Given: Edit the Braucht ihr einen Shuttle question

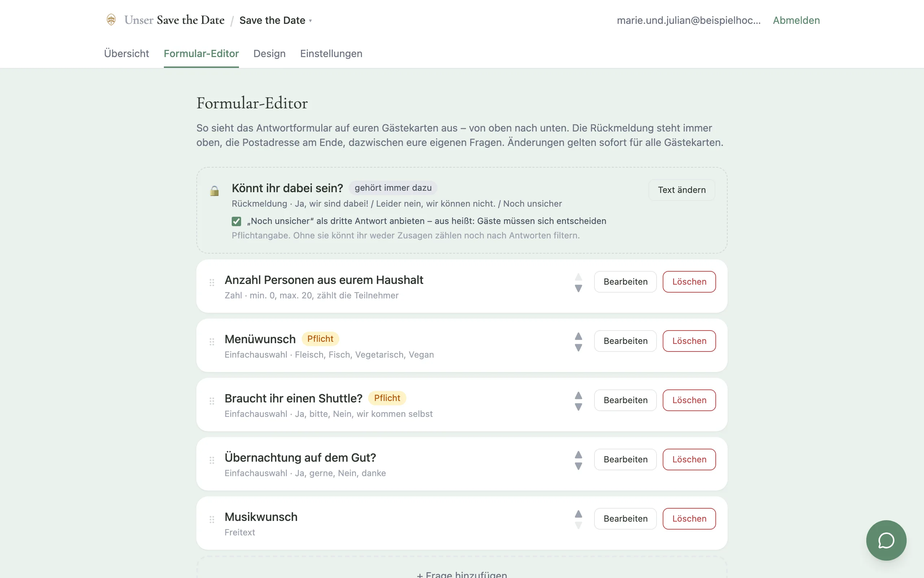Looking at the screenshot, I should point(626,400).
